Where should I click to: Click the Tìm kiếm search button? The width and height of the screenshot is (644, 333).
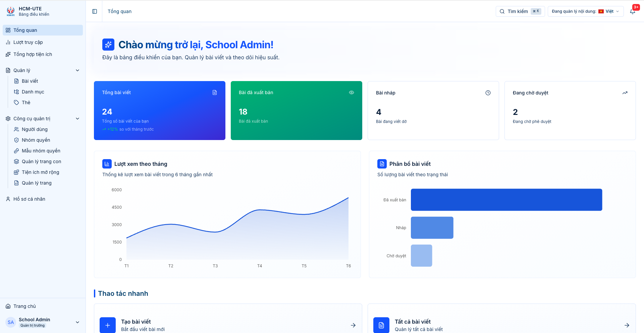[520, 11]
